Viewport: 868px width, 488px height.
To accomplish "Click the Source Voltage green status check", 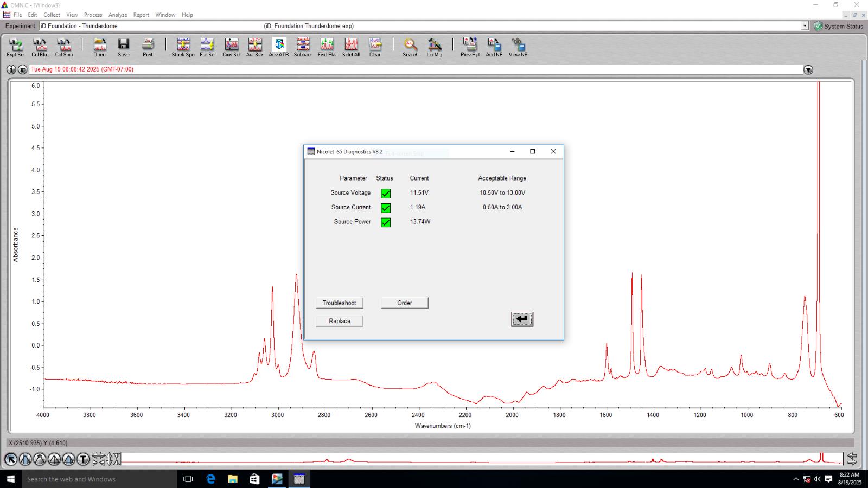I will [386, 194].
